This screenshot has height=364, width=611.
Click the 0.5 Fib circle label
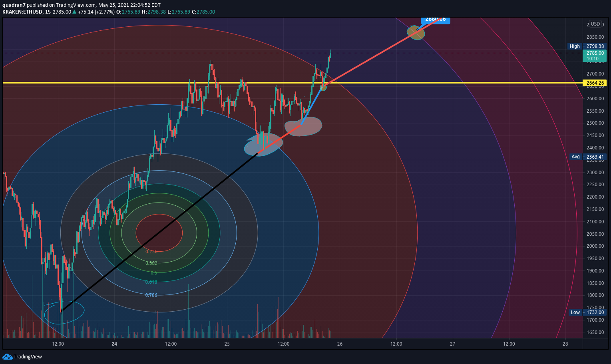pyautogui.click(x=154, y=273)
